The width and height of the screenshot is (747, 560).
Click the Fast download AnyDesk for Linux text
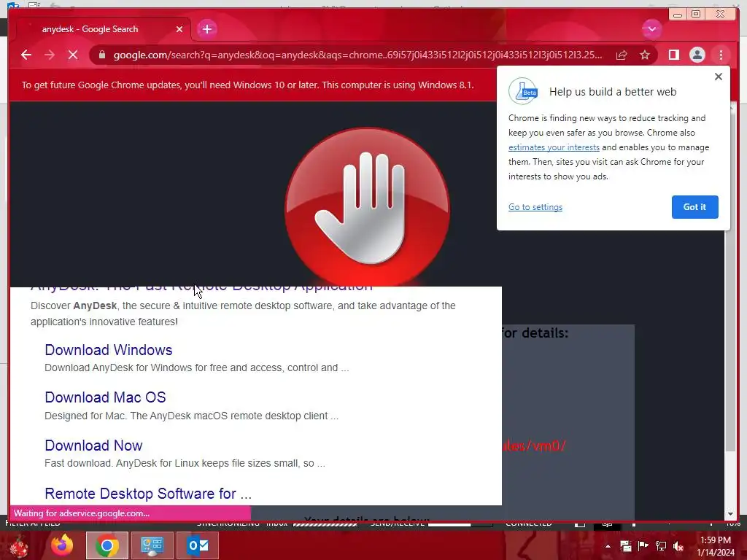pos(185,463)
